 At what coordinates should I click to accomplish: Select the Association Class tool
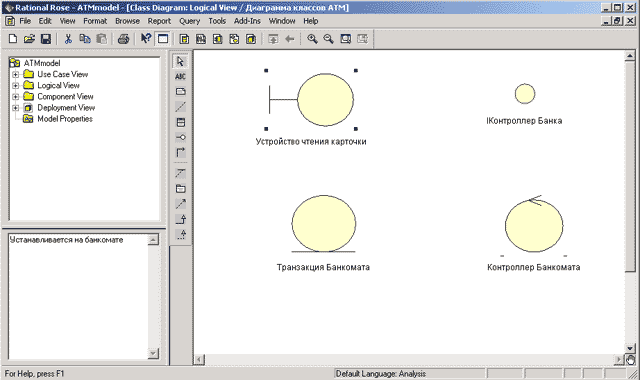click(180, 173)
